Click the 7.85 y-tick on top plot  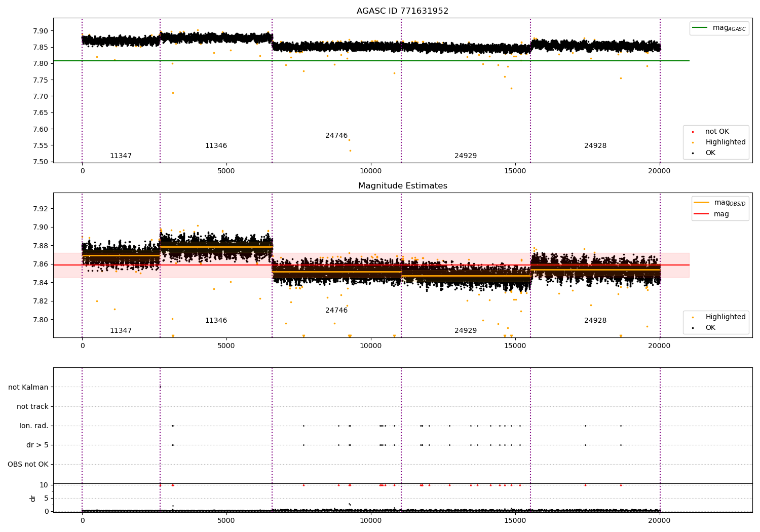click(x=41, y=48)
